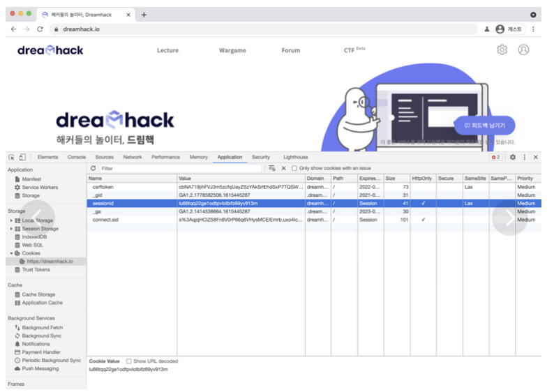This screenshot has height=392, width=554.
Task: Switch to the Memory tab
Action: (x=199, y=157)
